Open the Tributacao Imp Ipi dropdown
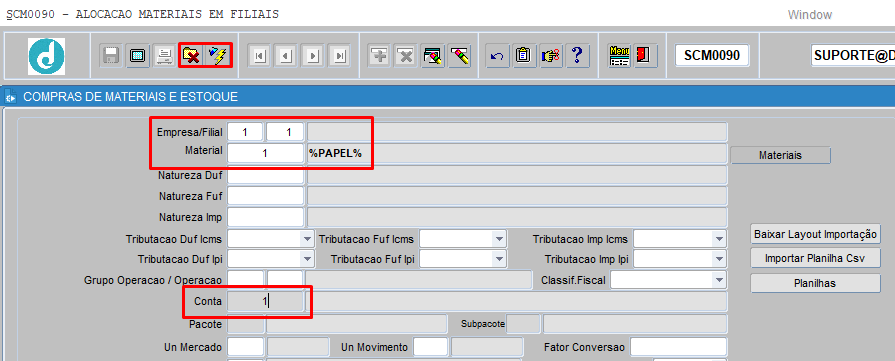895x361 pixels. click(718, 259)
